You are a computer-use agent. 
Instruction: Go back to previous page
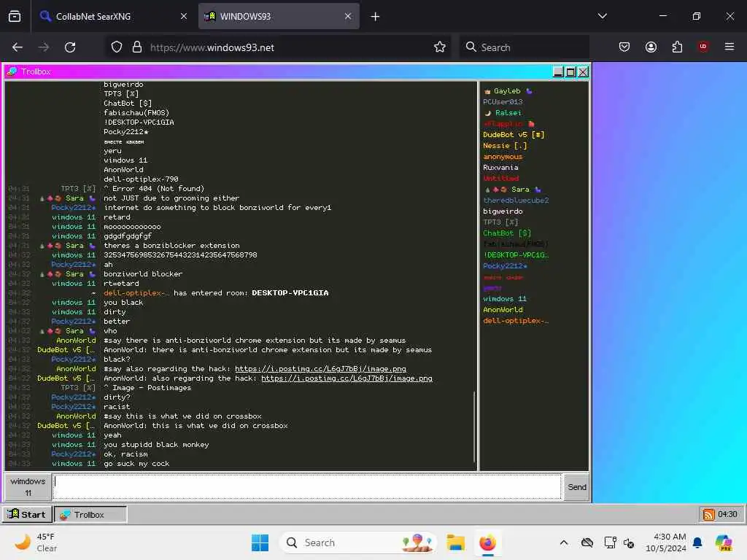click(x=18, y=47)
